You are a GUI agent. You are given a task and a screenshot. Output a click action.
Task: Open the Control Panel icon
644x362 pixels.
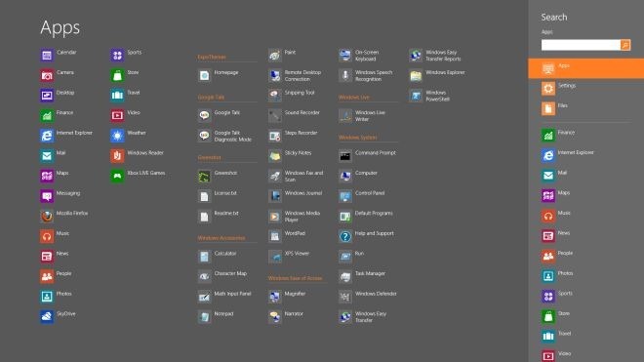pyautogui.click(x=345, y=196)
